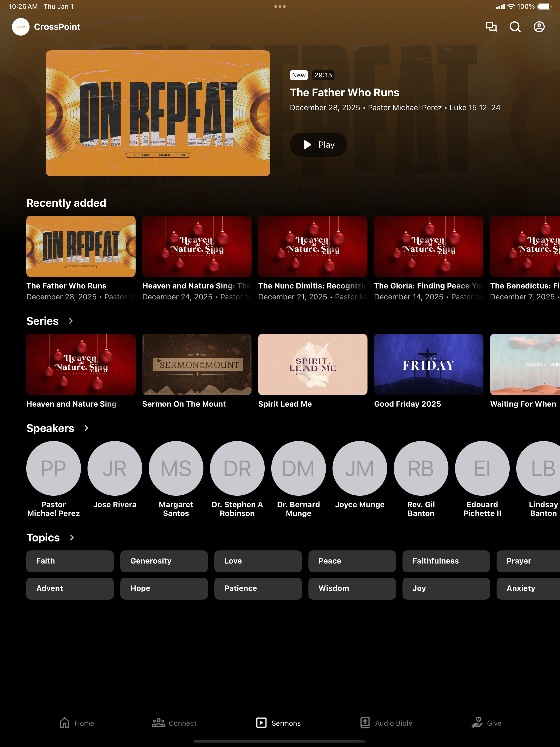560x747 pixels.
Task: Open The Nunc Dimitis sermon card
Action: pos(313,258)
